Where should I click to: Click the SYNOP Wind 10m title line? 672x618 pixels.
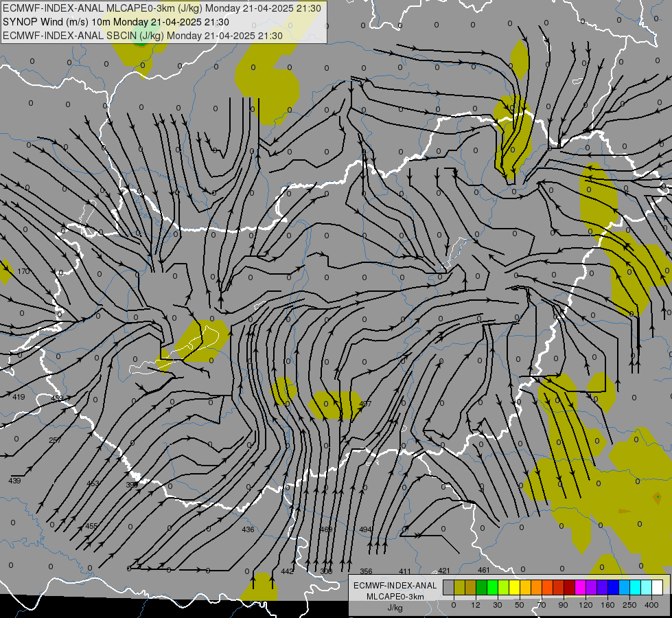click(x=116, y=22)
